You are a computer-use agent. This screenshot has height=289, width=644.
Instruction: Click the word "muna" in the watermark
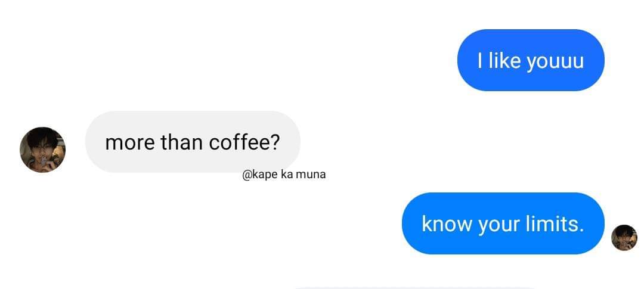[311, 175]
